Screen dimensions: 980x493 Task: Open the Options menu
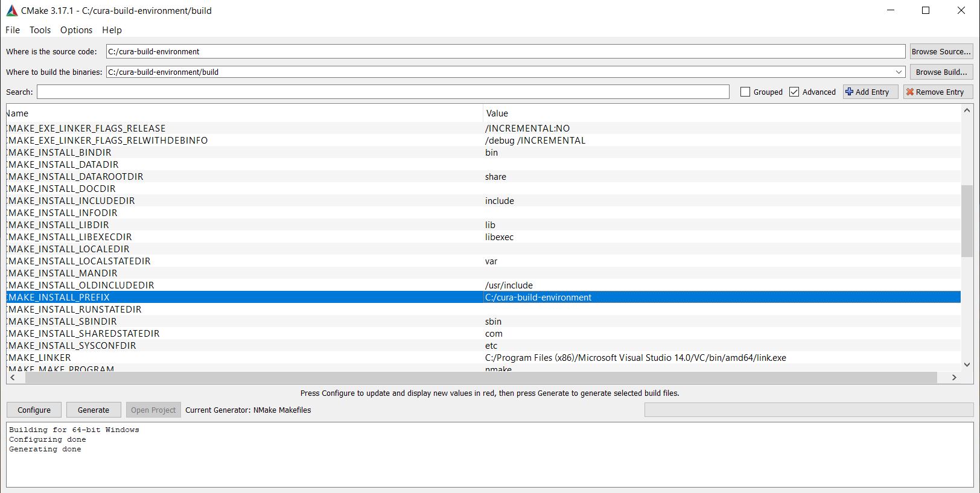coord(76,30)
